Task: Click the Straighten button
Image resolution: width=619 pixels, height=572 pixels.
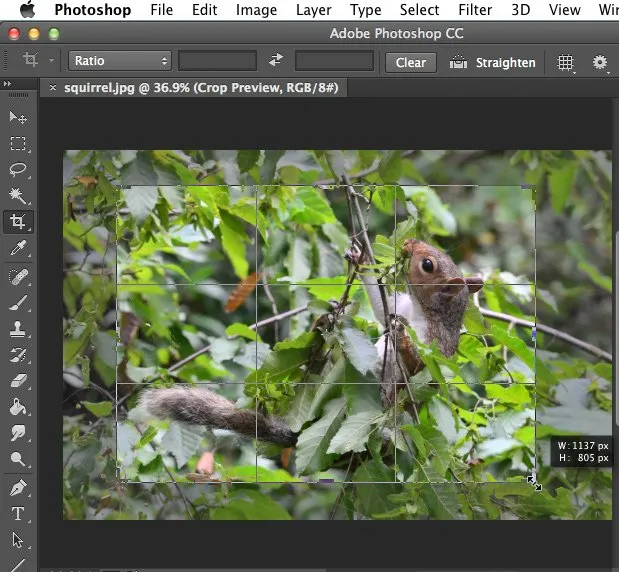Action: coord(493,62)
